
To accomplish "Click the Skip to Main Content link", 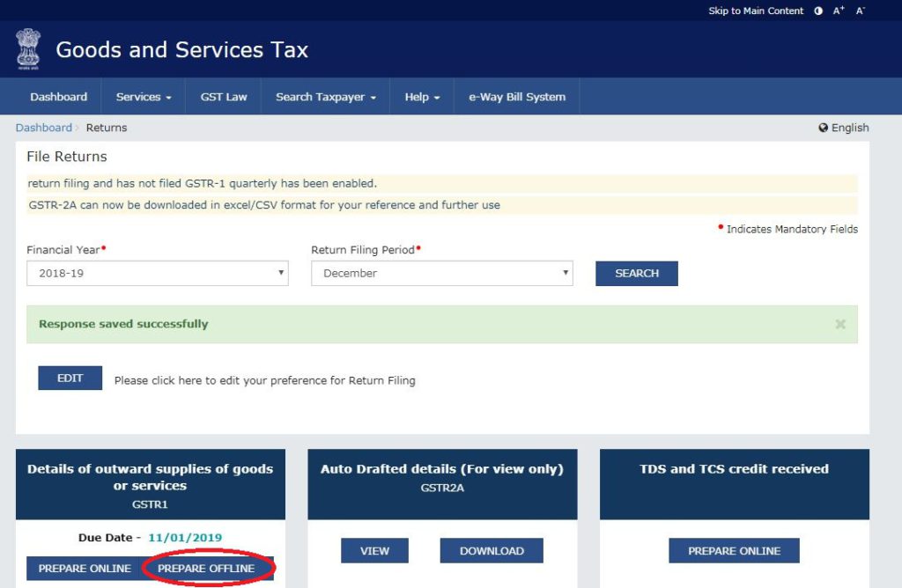I will (756, 11).
